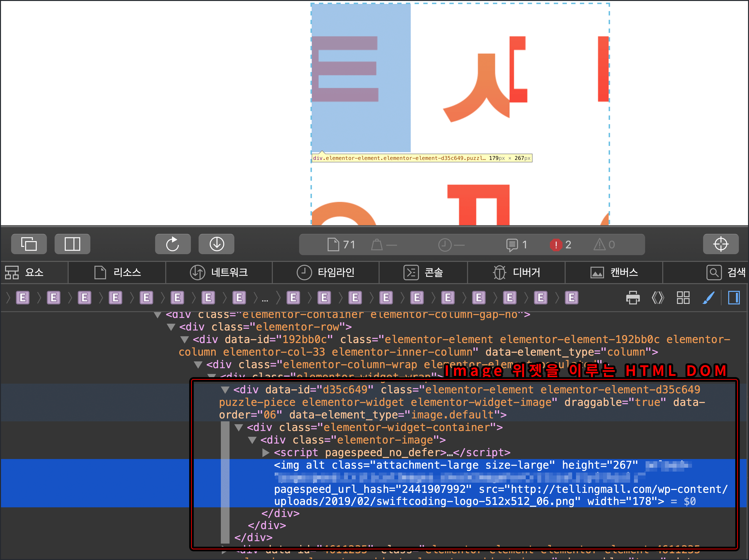The image size is (749, 560).
Task: Click the draggable="true" attribute
Action: [x=615, y=402]
